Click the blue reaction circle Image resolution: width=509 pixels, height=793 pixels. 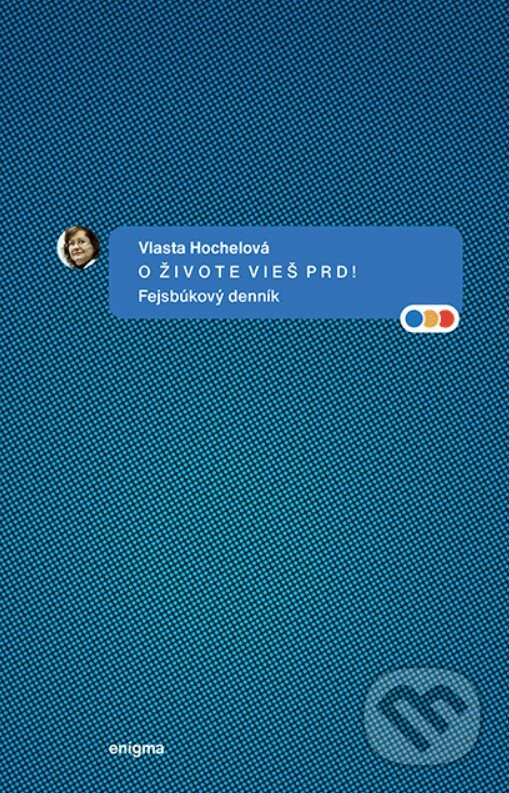pyautogui.click(x=415, y=319)
